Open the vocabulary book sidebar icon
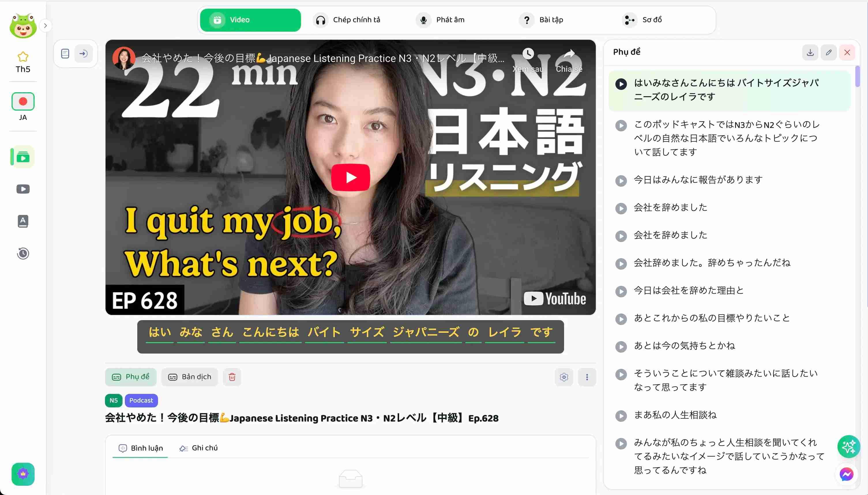The image size is (868, 495). click(23, 221)
